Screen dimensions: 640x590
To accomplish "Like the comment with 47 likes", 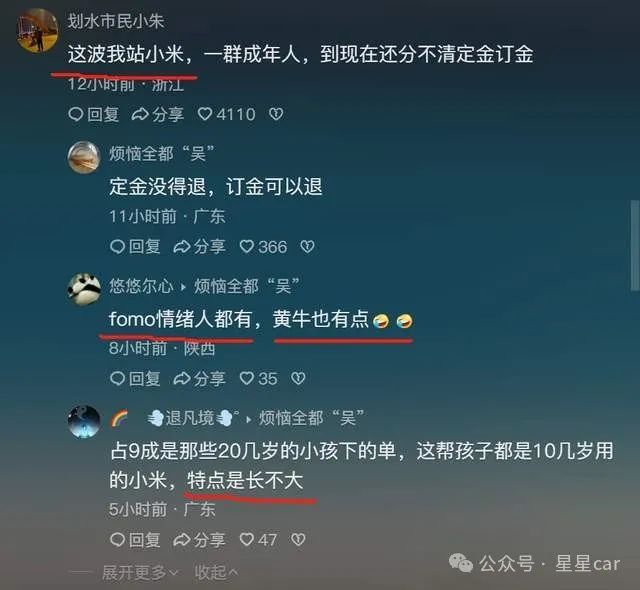I will pos(258,540).
